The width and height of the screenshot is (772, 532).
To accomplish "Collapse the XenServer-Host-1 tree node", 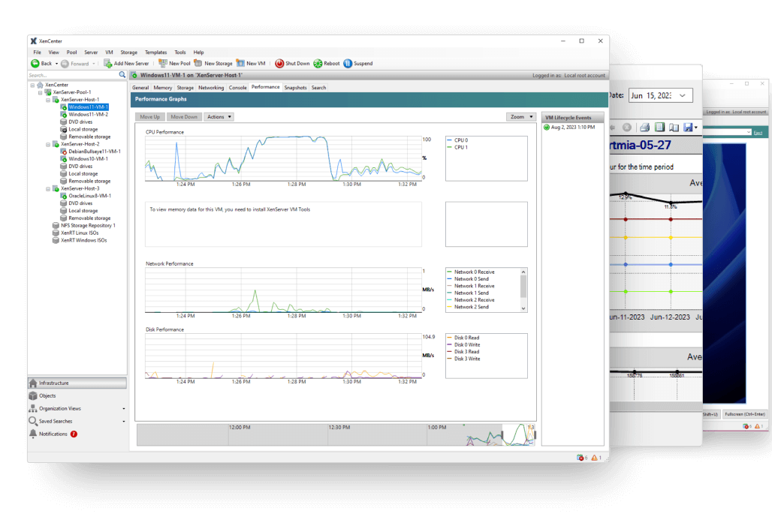I will [x=48, y=99].
